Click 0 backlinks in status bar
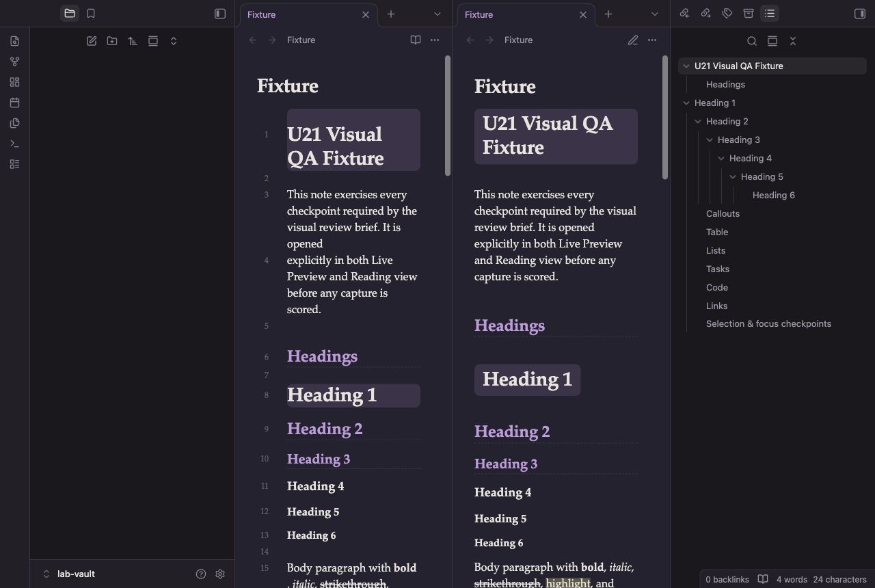 pyautogui.click(x=727, y=580)
